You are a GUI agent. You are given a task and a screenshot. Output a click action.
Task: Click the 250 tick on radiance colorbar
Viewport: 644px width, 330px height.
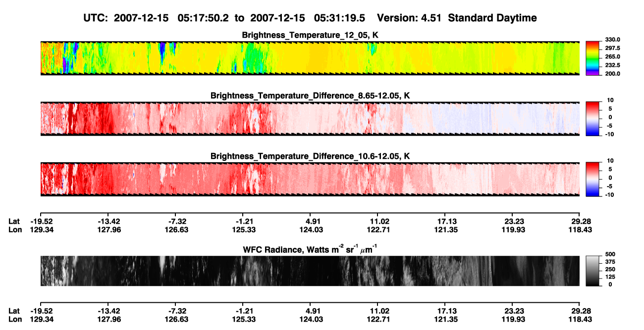point(610,269)
